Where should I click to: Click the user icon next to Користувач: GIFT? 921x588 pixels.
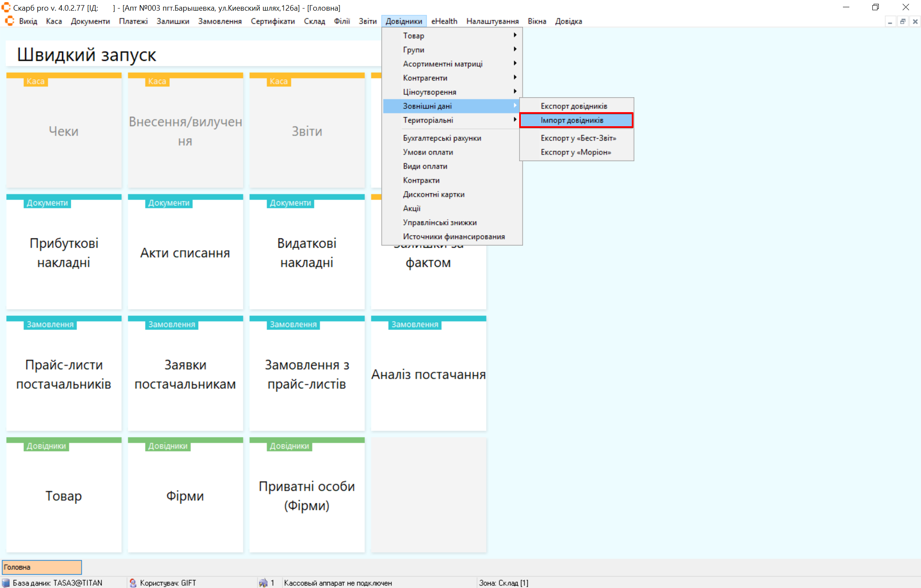[x=133, y=583]
